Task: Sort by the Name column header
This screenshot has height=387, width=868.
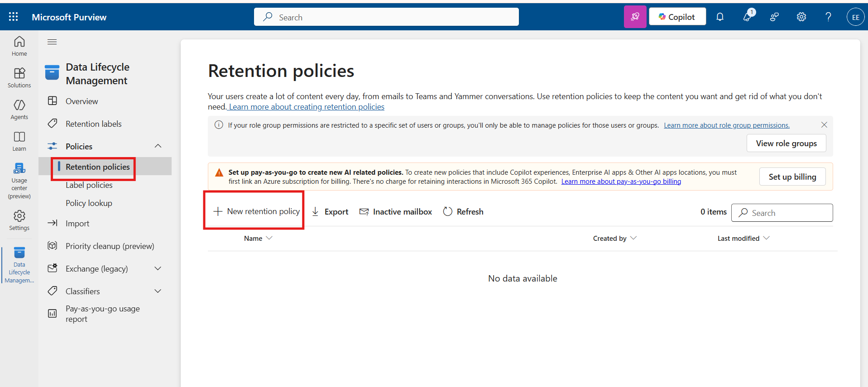Action: [x=258, y=238]
